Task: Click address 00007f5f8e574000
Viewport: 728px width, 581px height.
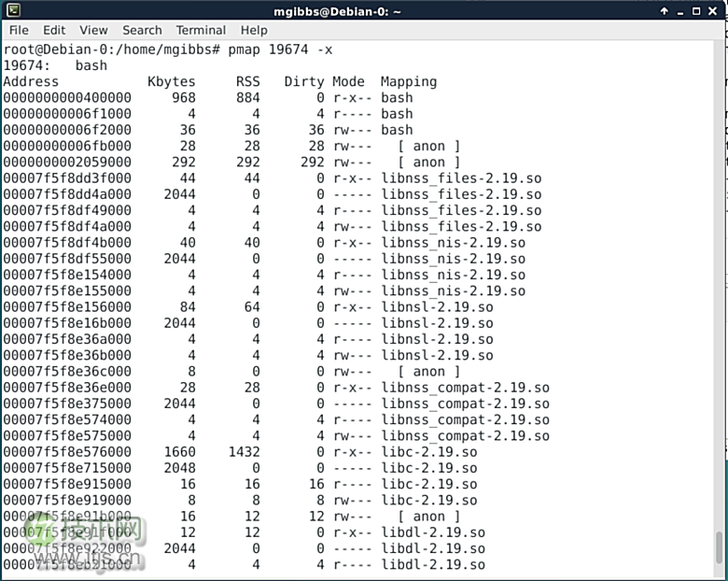Action: pos(67,420)
